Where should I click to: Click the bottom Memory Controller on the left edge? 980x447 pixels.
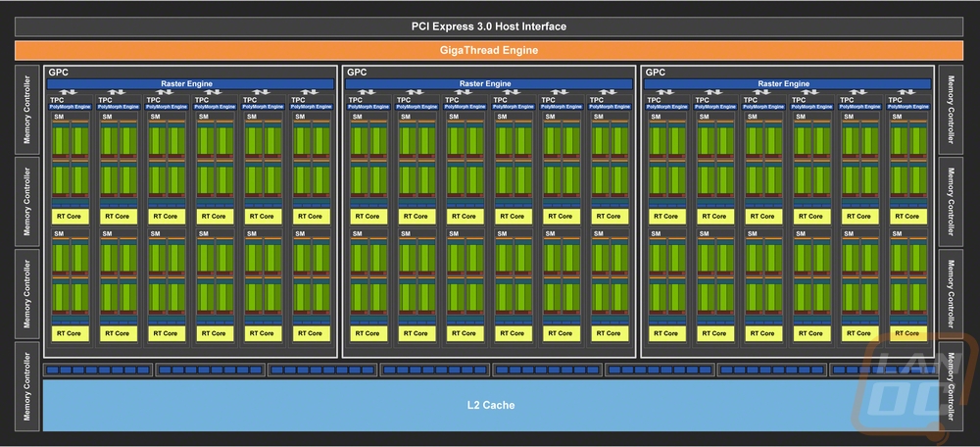(x=26, y=386)
